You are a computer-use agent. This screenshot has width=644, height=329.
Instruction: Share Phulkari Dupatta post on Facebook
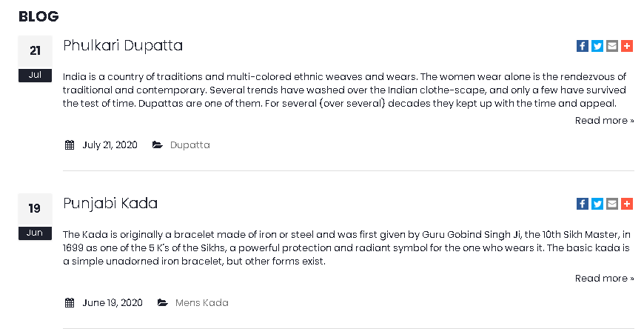click(x=583, y=46)
